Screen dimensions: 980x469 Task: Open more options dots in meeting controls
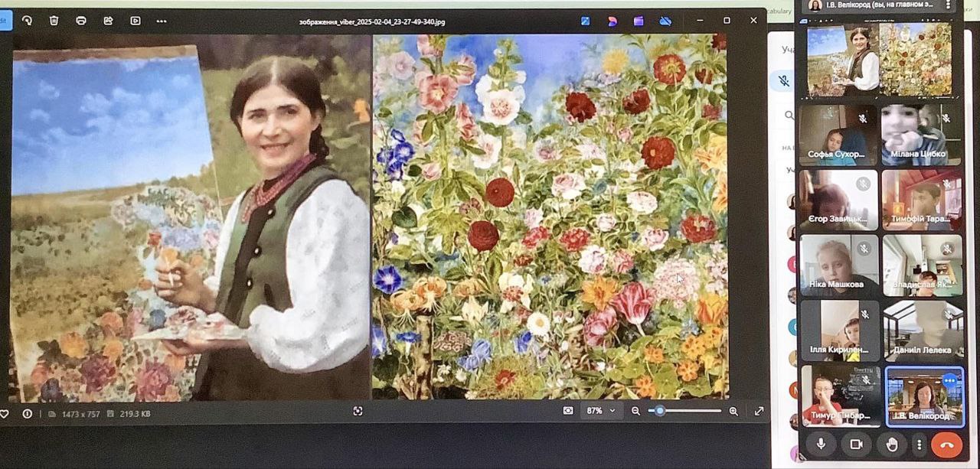[x=919, y=444]
